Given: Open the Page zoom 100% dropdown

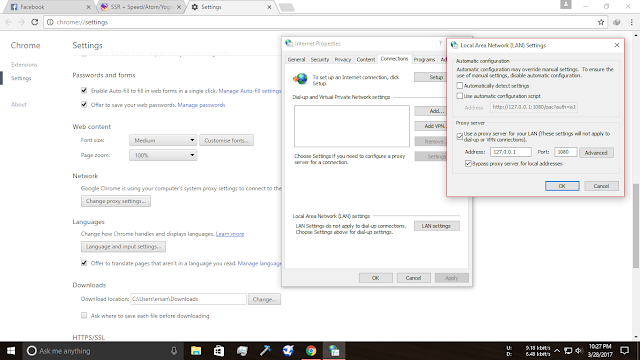Looking at the screenshot, I should pyautogui.click(x=163, y=155).
